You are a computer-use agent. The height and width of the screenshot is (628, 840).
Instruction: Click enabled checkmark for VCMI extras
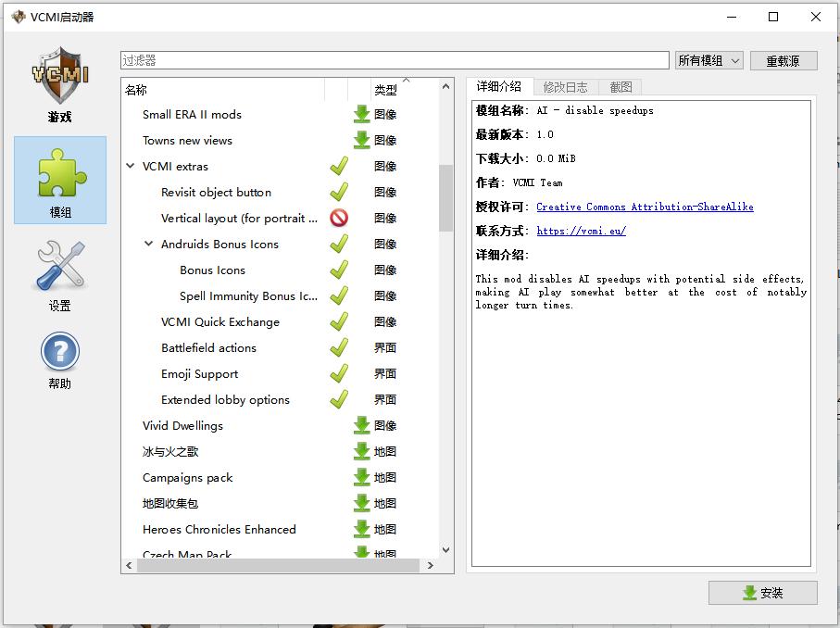tap(339, 166)
